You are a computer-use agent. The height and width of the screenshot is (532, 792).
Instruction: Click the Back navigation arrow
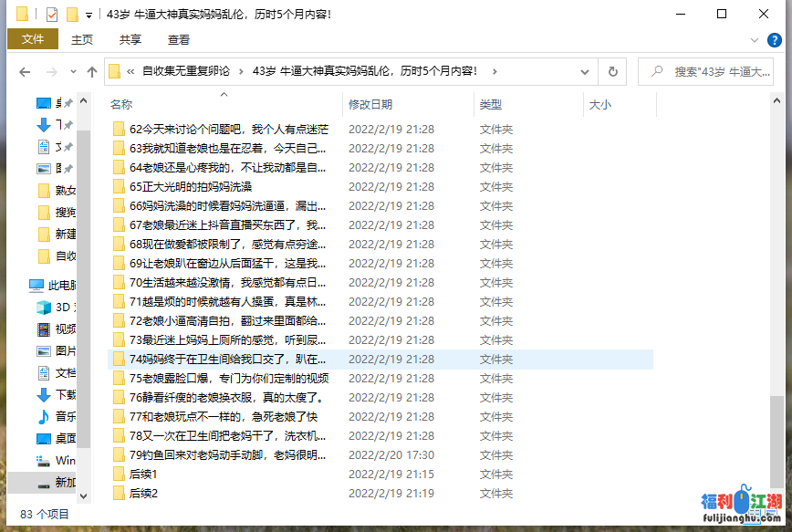[25, 72]
